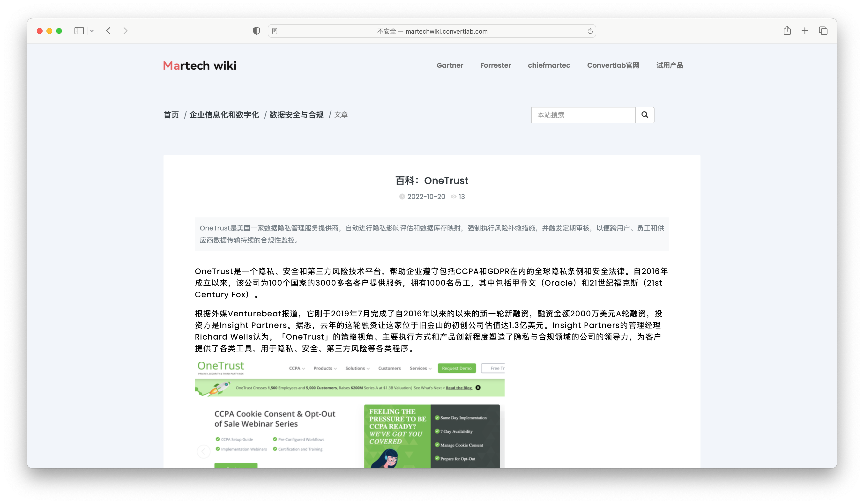Open the privacy report shield icon
Image resolution: width=864 pixels, height=504 pixels.
(x=256, y=31)
